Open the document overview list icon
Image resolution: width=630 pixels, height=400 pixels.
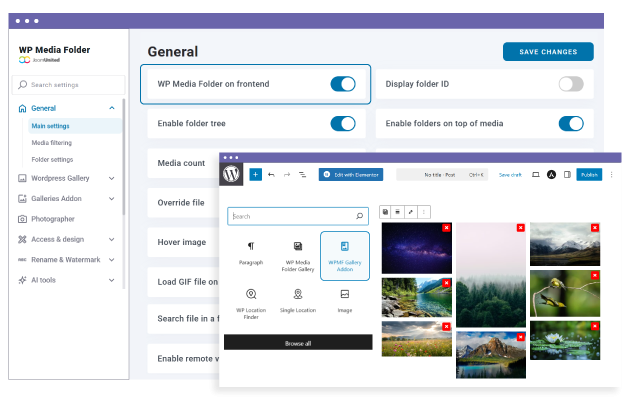pos(302,174)
